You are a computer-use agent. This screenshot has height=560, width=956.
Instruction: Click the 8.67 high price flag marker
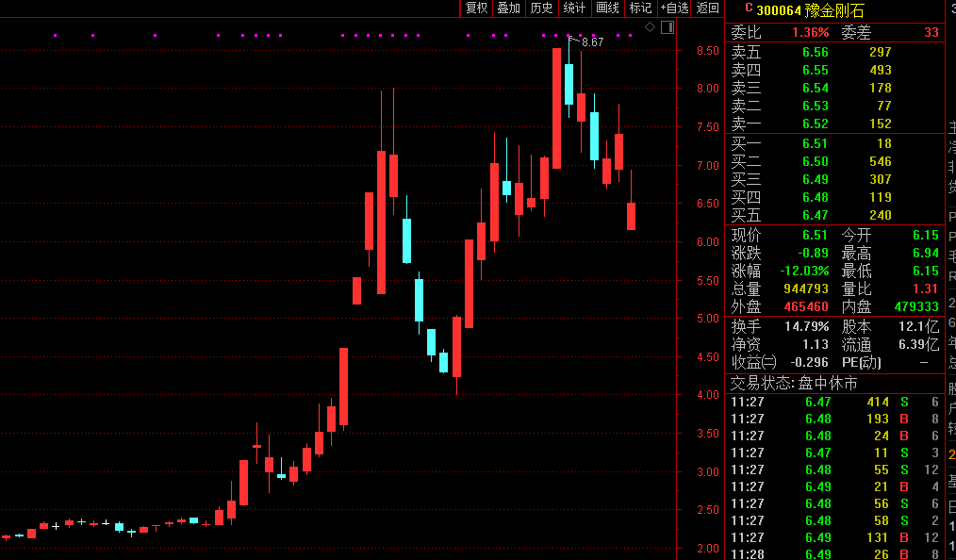point(591,42)
